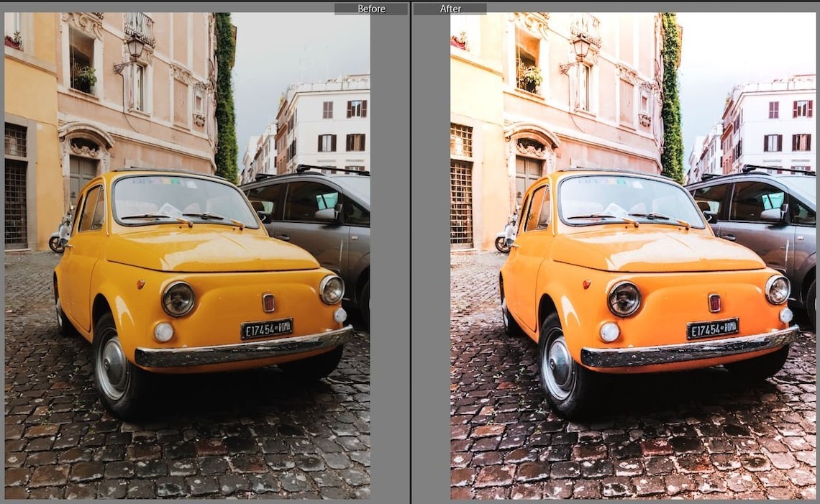Click the After label tab
This screenshot has width=820, height=504.
tap(450, 9)
